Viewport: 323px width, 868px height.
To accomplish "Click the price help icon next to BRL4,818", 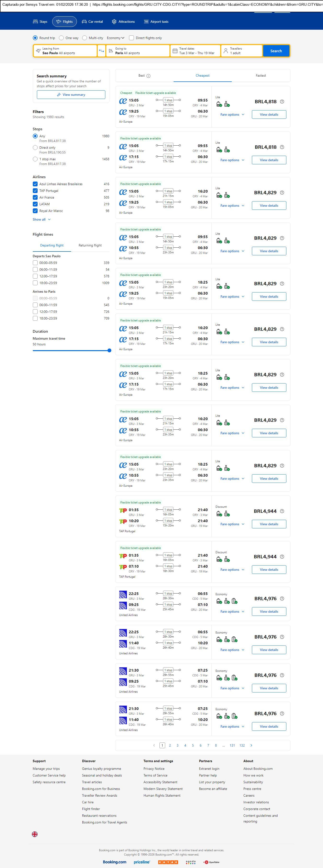I will (x=282, y=102).
